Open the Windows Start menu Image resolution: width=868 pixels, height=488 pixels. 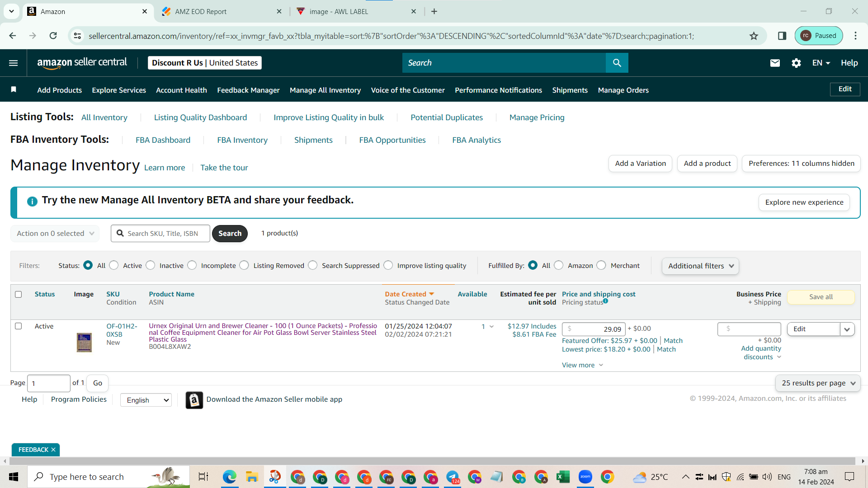coord(14,477)
